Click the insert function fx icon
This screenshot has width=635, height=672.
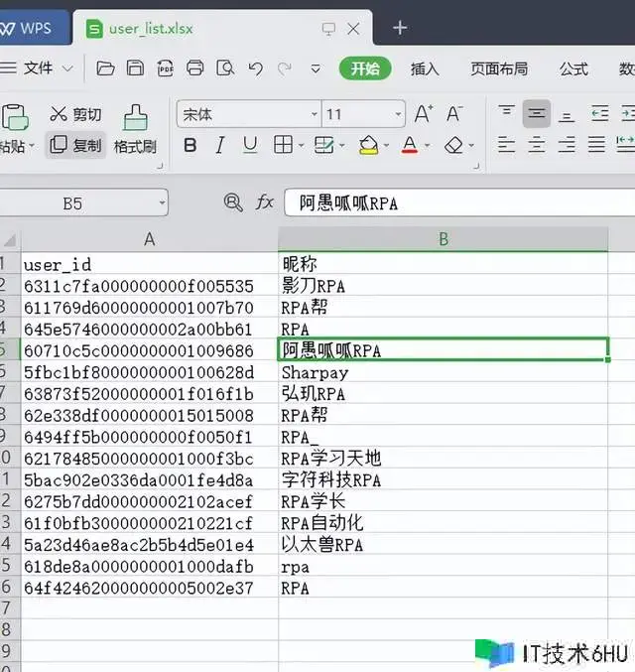265,202
